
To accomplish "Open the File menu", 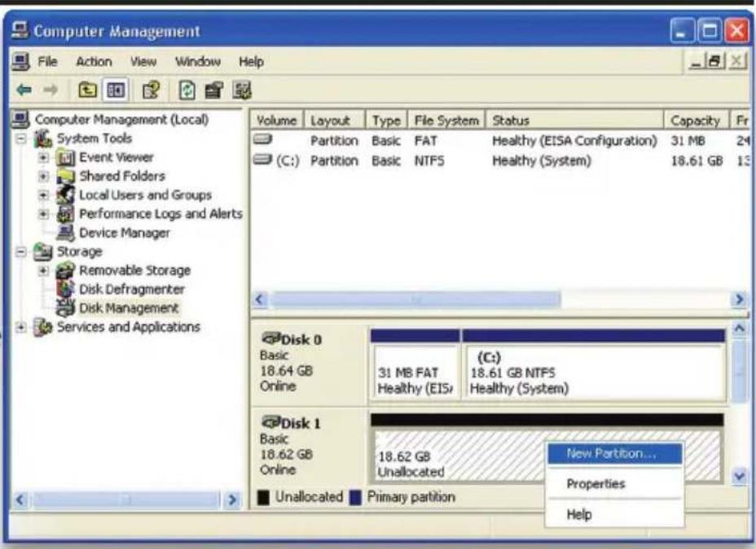I will (x=47, y=62).
